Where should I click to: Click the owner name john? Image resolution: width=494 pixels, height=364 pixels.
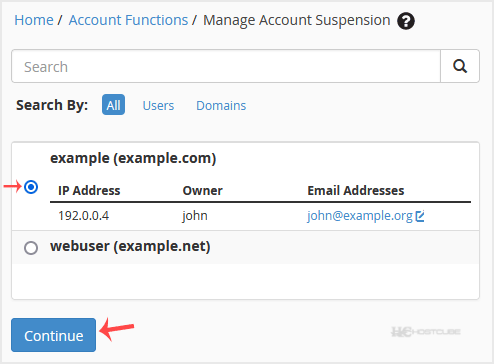pyautogui.click(x=195, y=216)
